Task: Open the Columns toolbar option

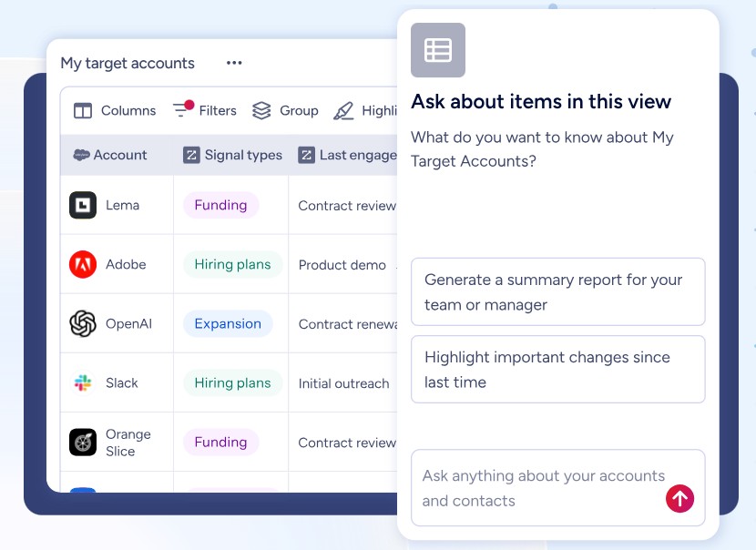Action: click(x=115, y=111)
